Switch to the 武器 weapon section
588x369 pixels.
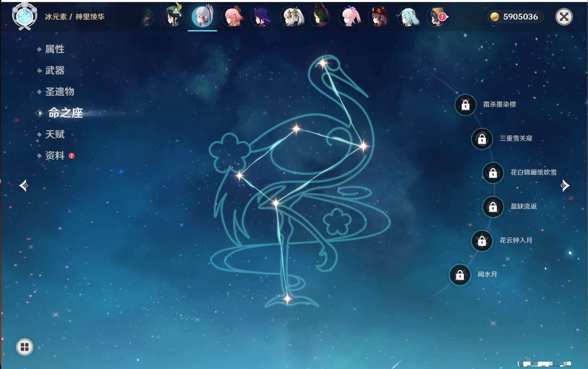[x=55, y=71]
